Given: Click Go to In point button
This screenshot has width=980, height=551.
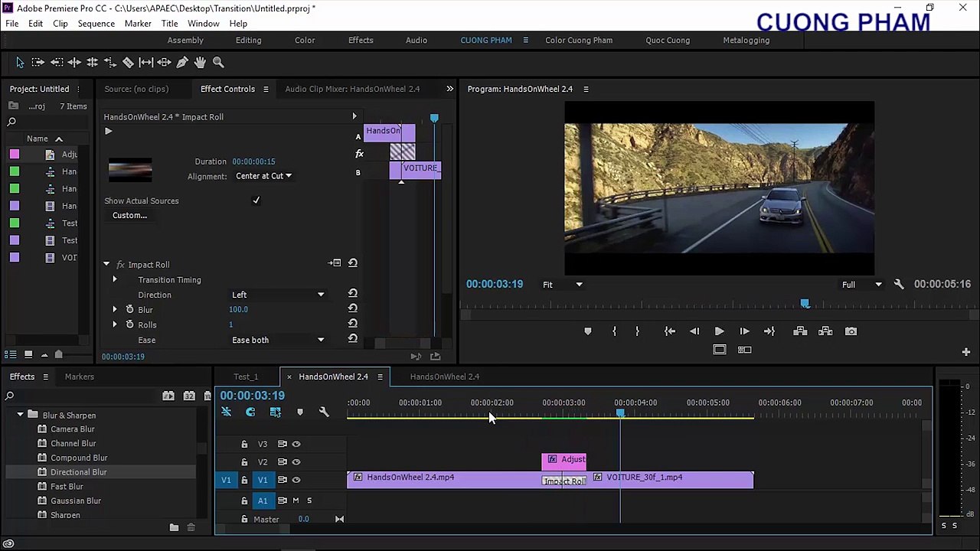Looking at the screenshot, I should (670, 331).
